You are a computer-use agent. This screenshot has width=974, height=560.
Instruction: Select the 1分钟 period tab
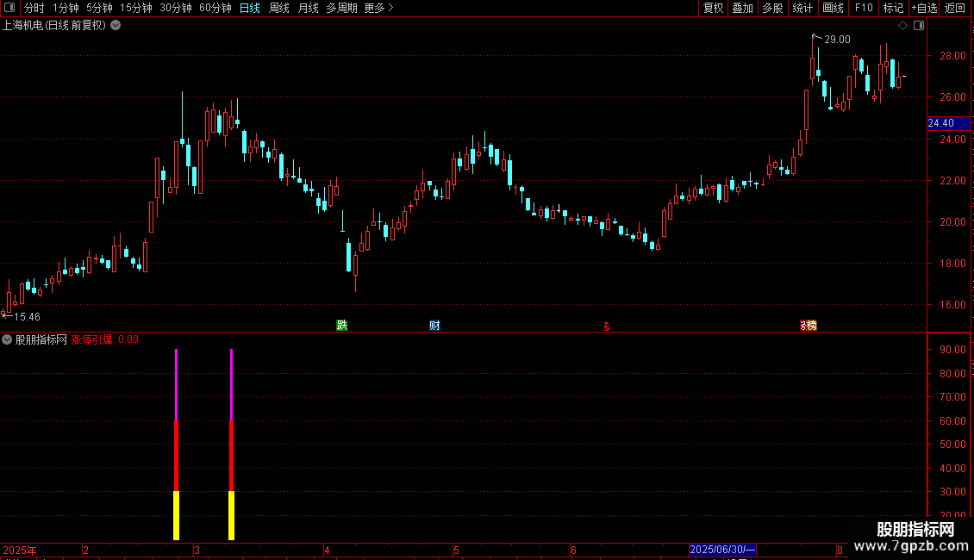[66, 8]
